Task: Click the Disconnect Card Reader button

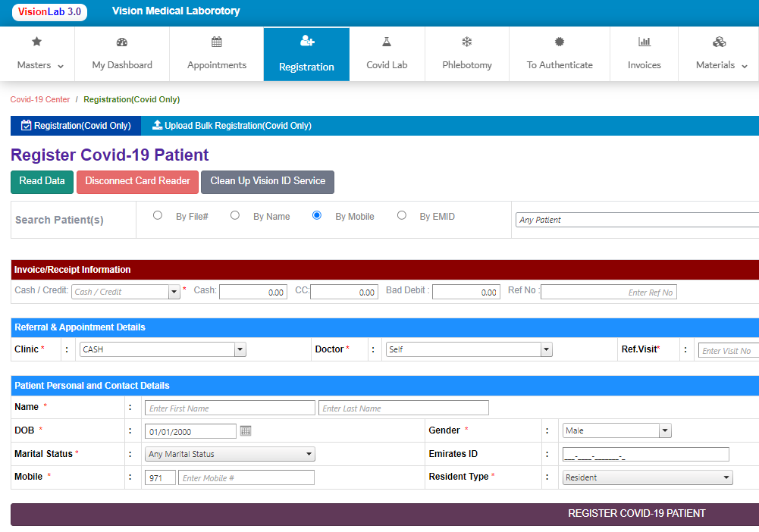Action: click(x=137, y=181)
